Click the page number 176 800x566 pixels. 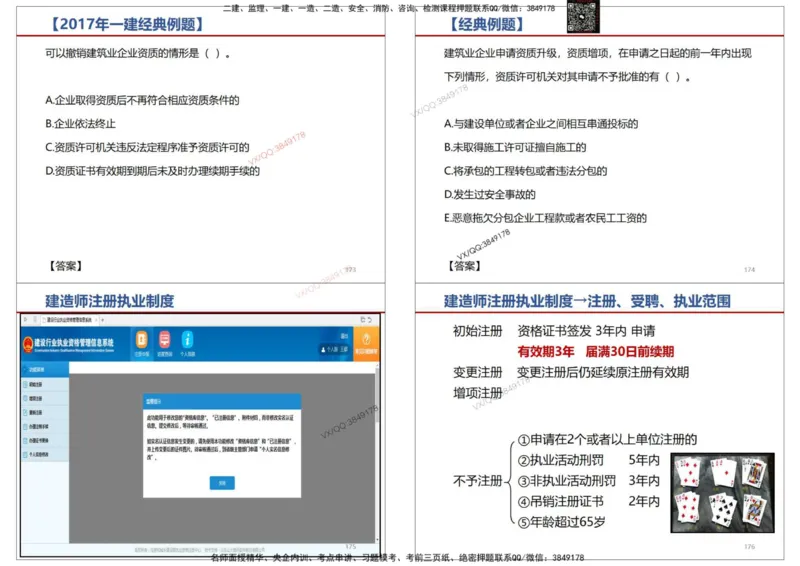pos(749,547)
